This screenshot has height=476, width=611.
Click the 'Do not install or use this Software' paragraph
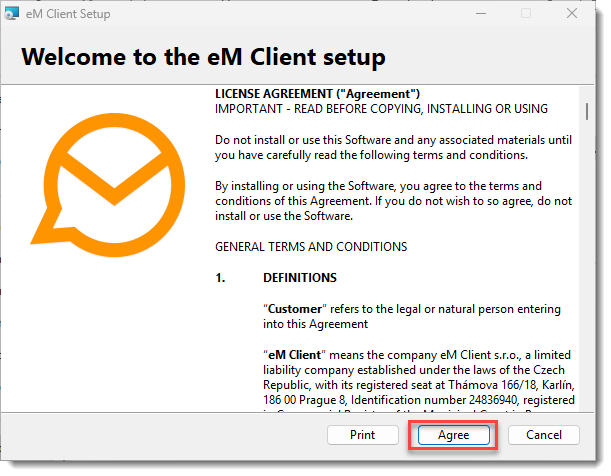394,147
